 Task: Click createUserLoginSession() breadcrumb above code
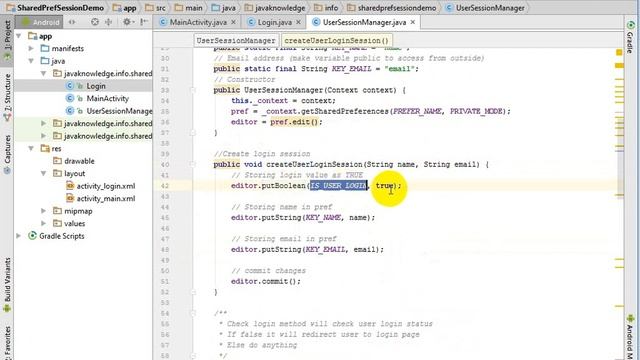(336, 40)
